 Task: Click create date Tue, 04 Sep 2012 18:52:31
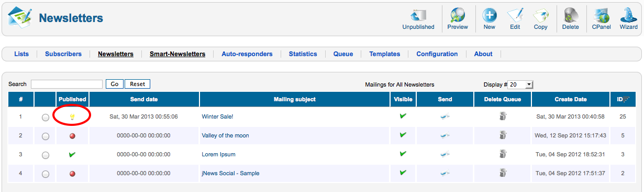571,154
